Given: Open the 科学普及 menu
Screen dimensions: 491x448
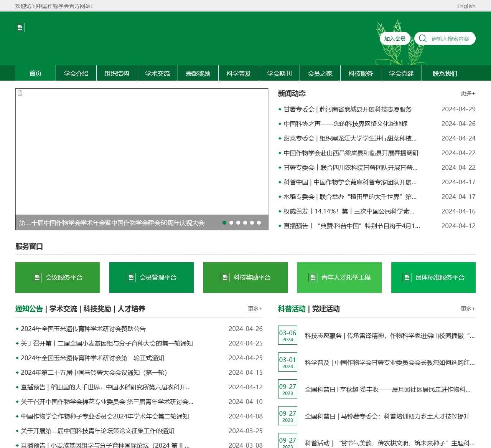Looking at the screenshot, I should (x=239, y=73).
